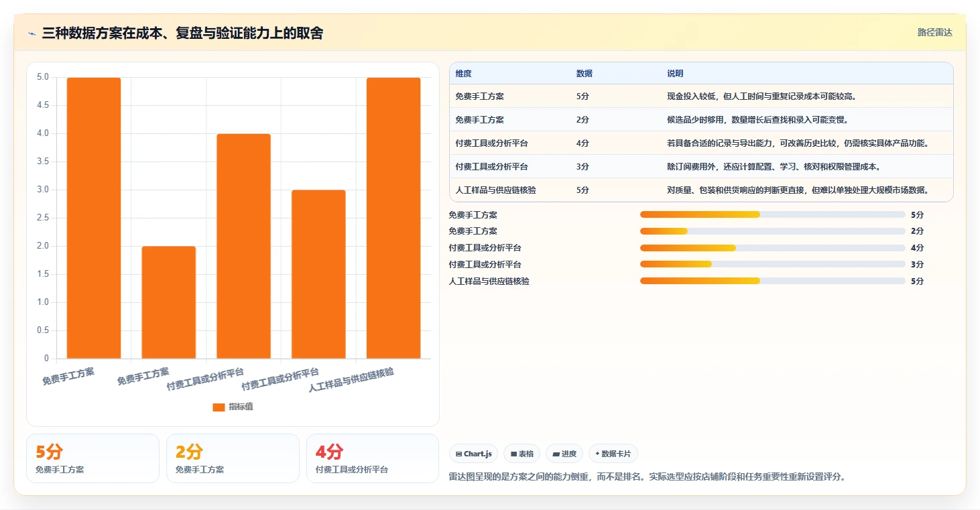Click 人工样品与供应链核验 in the table
Screen dimensions: 980x510
point(495,190)
